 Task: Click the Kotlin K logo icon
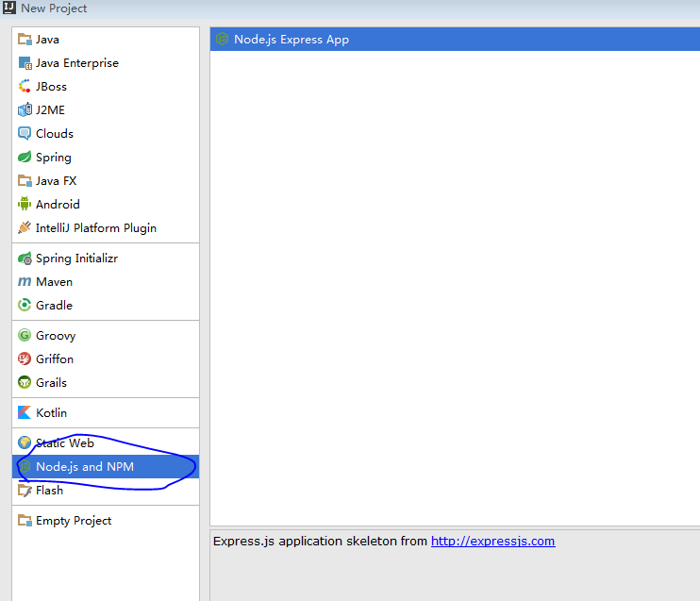click(x=25, y=412)
